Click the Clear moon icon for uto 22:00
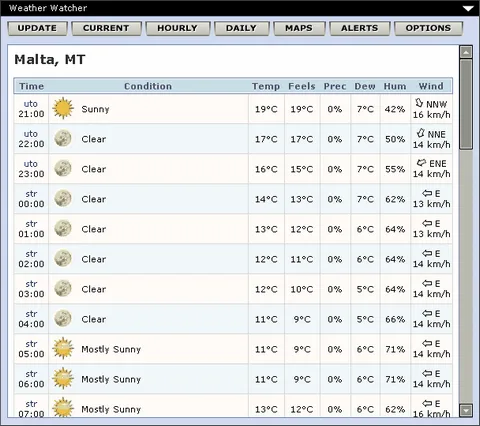Screen dimensions: 480x426 click(63, 138)
